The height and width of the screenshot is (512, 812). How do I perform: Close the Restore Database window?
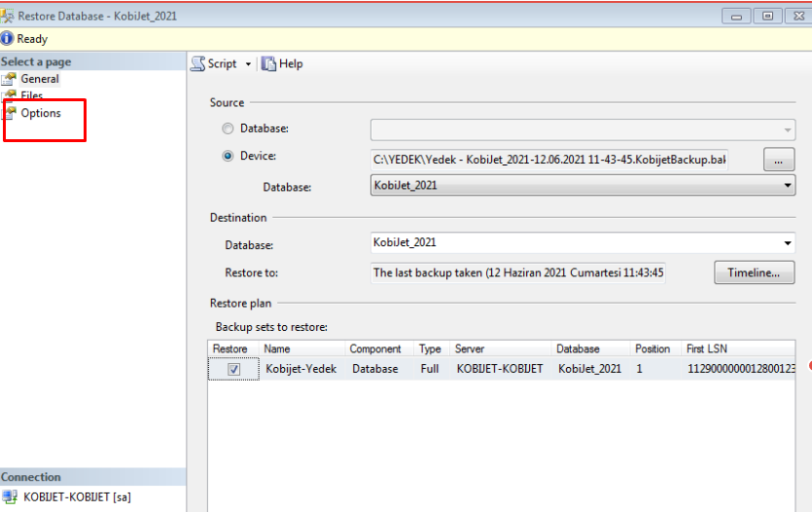click(x=798, y=17)
